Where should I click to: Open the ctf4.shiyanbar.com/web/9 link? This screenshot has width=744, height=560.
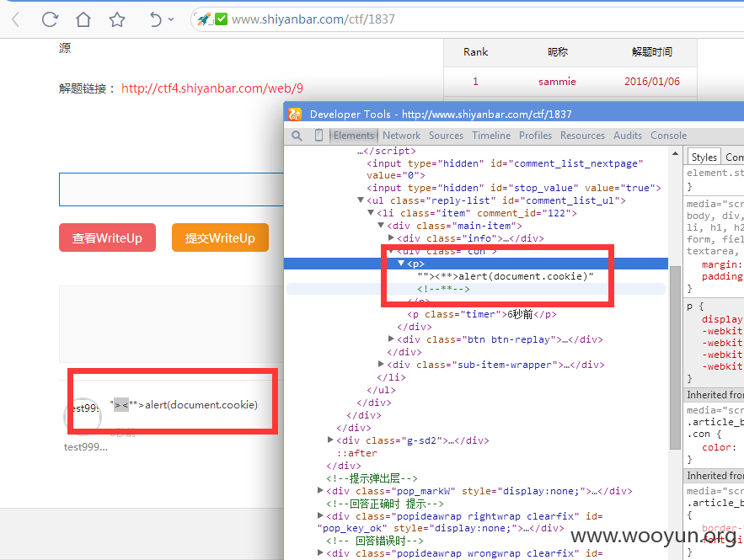click(x=212, y=88)
